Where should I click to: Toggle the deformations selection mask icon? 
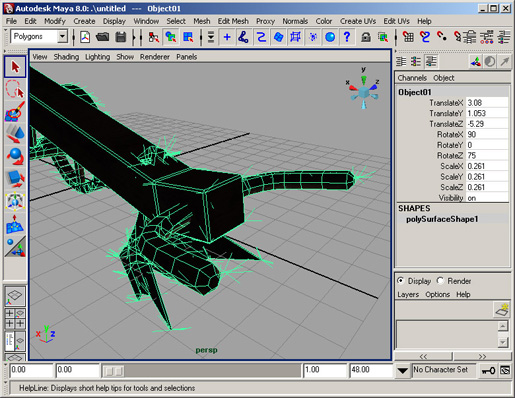click(295, 37)
